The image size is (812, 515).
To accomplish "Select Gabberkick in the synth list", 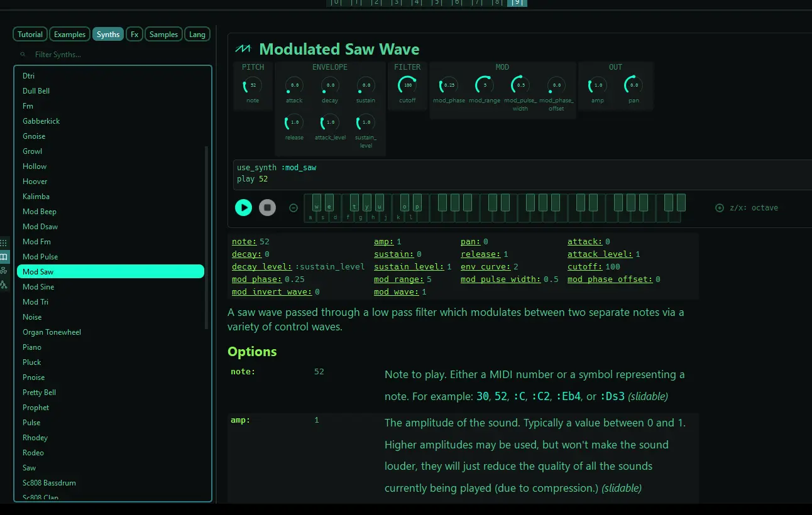I will coord(111,121).
